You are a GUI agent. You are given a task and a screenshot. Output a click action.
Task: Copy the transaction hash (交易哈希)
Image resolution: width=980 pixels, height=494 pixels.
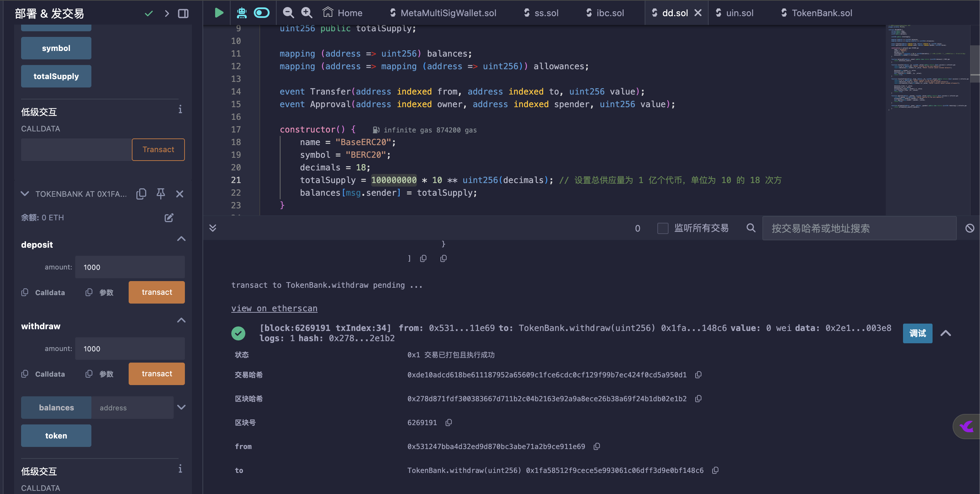[698, 375]
